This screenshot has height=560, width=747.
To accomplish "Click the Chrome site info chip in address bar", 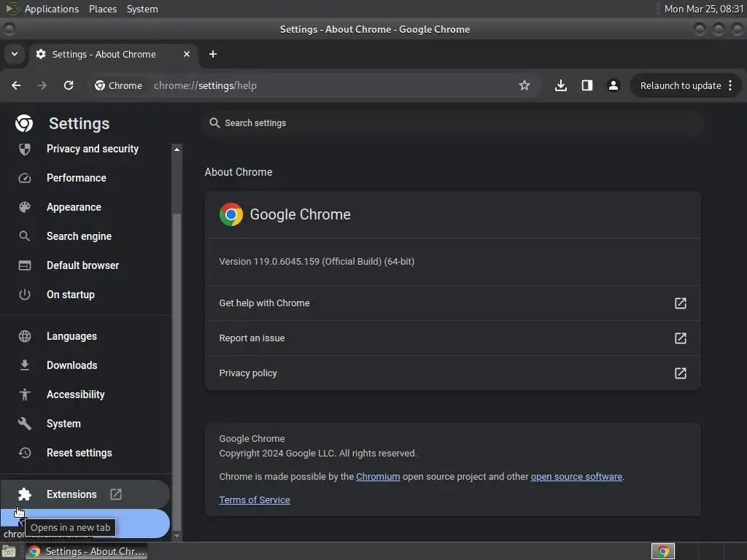I will (x=119, y=85).
